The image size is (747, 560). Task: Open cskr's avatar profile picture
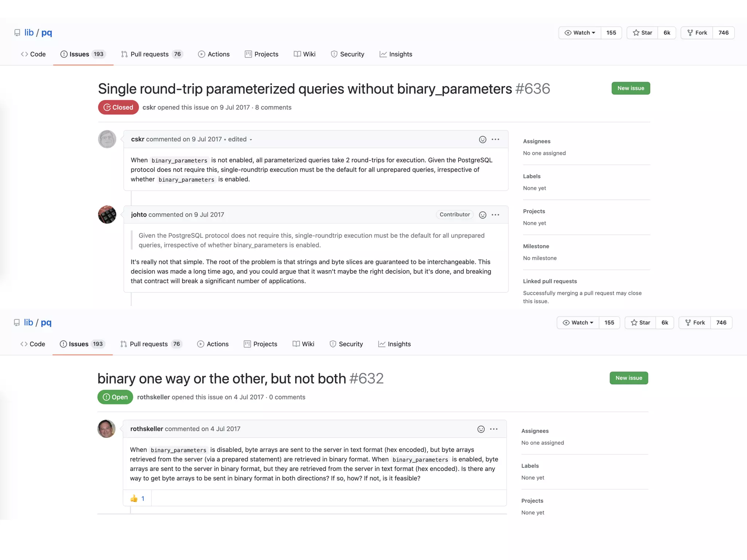(x=107, y=139)
